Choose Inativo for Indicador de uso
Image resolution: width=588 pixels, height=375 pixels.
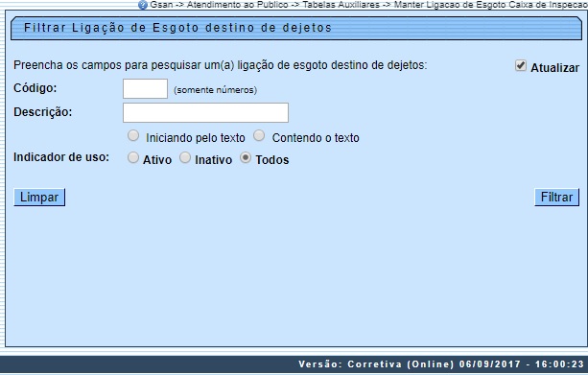[x=185, y=158]
